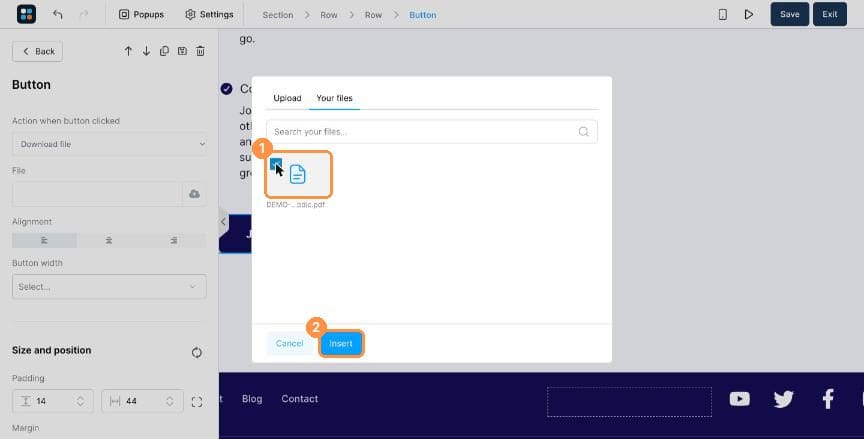This screenshot has height=439, width=864.
Task: Redo the last change
Action: (x=84, y=14)
